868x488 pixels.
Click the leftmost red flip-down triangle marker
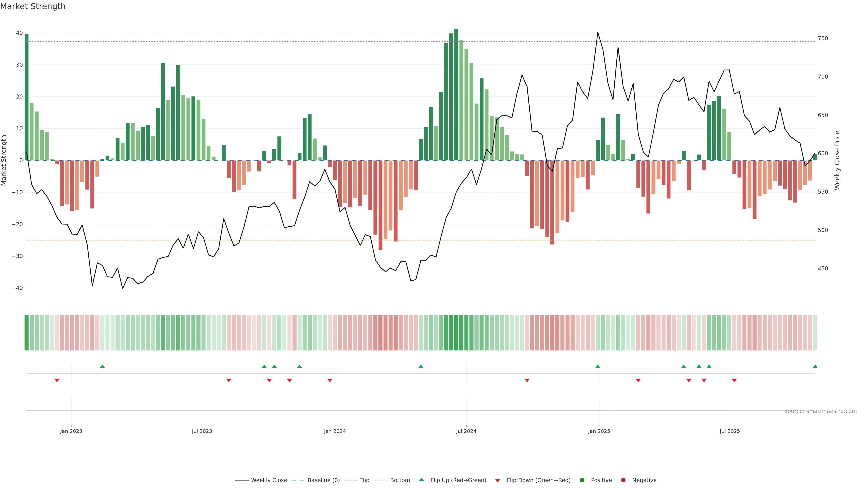[x=57, y=380]
